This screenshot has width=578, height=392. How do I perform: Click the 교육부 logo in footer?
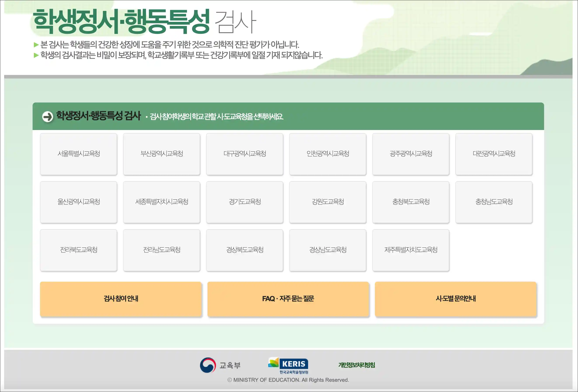pyautogui.click(x=220, y=365)
